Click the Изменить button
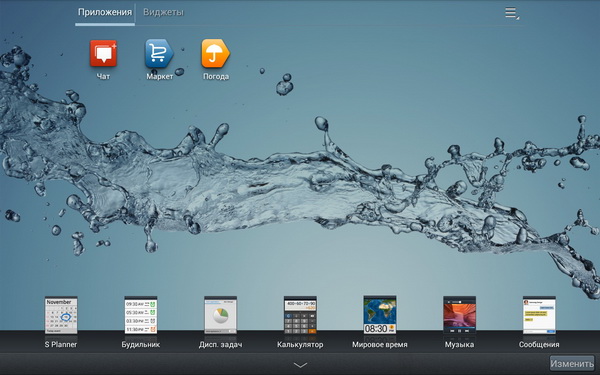 click(x=572, y=363)
